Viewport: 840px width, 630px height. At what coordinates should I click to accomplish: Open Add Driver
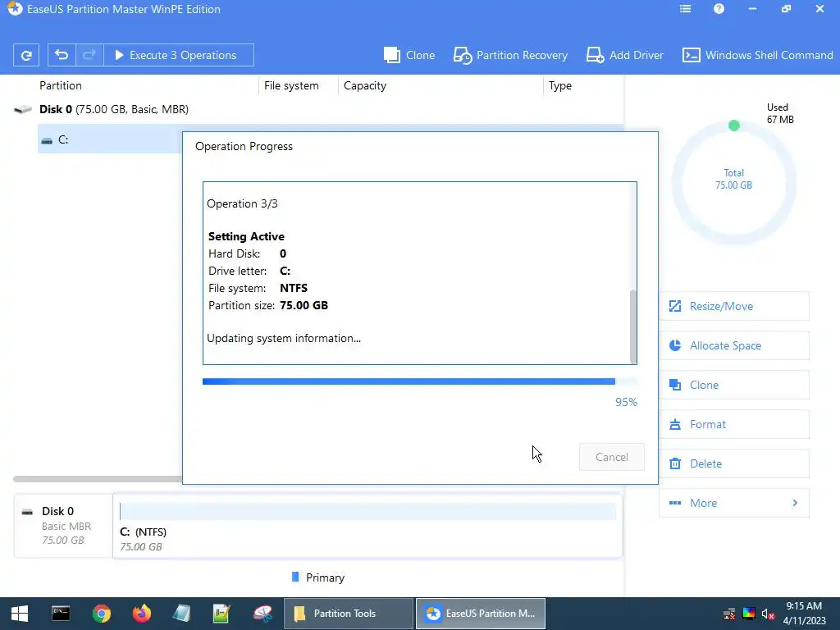pyautogui.click(x=624, y=55)
